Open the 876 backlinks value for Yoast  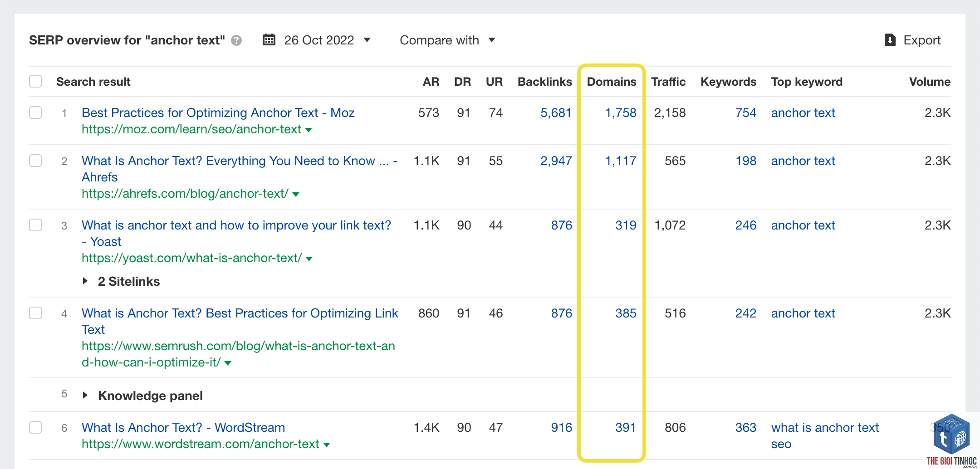(x=561, y=225)
